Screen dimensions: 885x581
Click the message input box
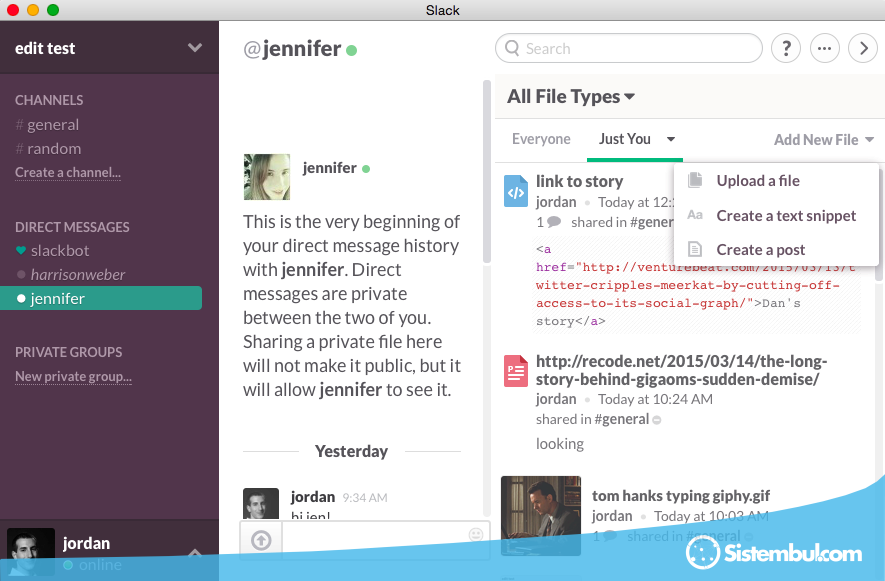(x=386, y=540)
